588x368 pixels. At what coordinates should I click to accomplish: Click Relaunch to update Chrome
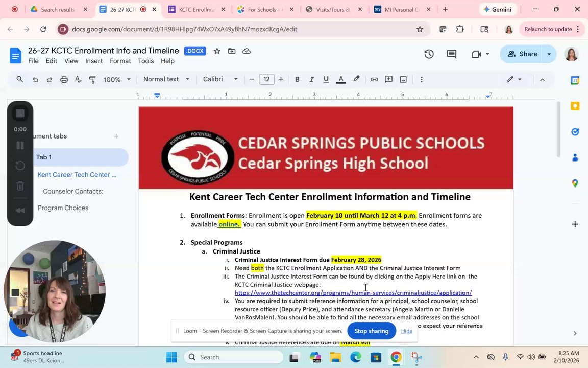point(551,29)
